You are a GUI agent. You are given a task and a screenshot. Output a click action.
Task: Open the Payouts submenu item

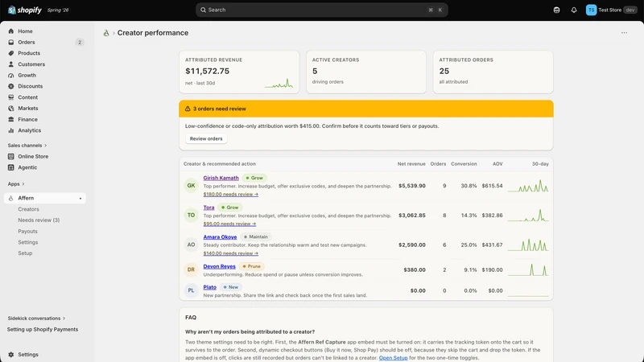(x=27, y=231)
